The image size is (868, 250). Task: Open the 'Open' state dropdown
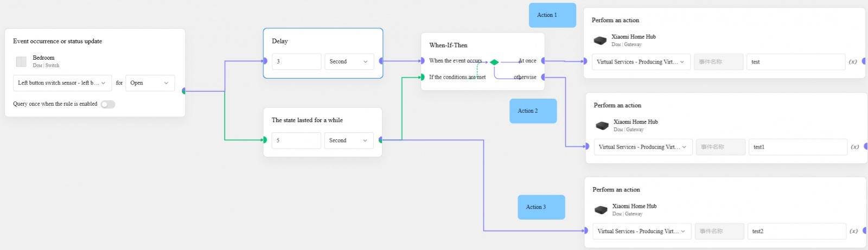150,83
